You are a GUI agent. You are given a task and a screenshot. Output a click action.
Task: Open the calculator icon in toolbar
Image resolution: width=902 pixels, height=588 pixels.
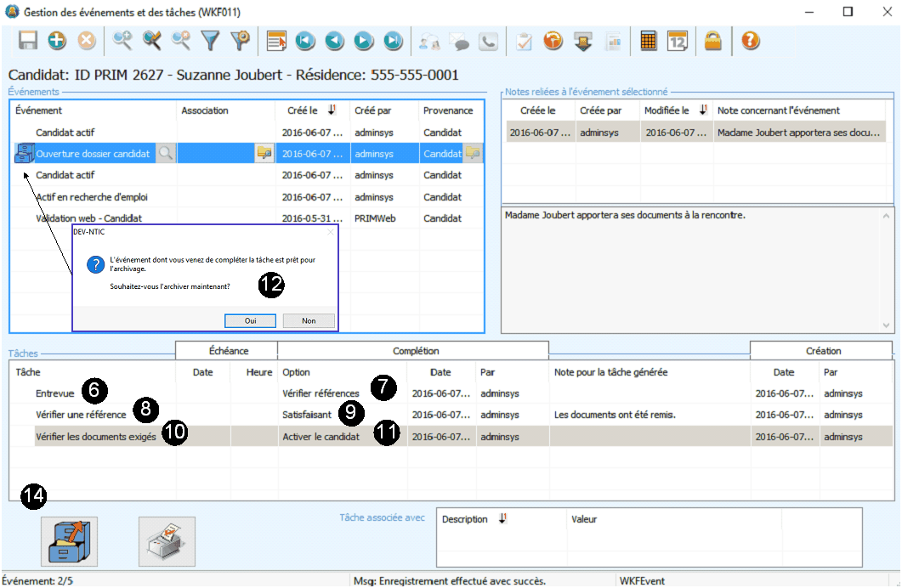(649, 41)
